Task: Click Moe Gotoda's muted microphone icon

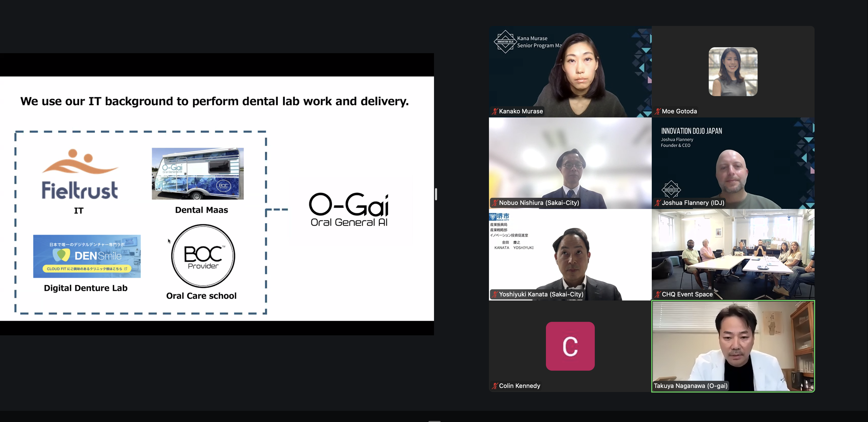Action: pos(657,112)
